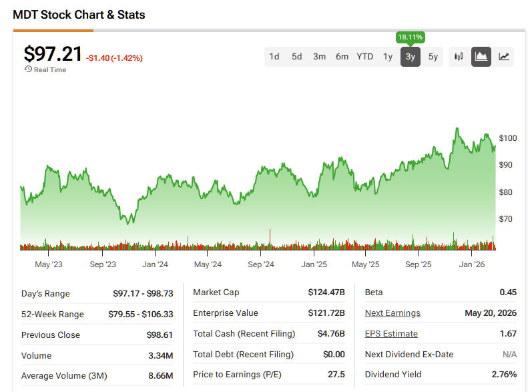
Task: Click the Total Debt (Recent Filing) label
Action: pos(243,355)
